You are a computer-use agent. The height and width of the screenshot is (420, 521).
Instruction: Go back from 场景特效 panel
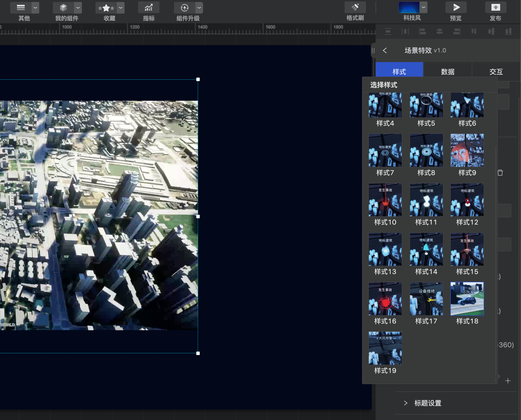pyautogui.click(x=385, y=50)
